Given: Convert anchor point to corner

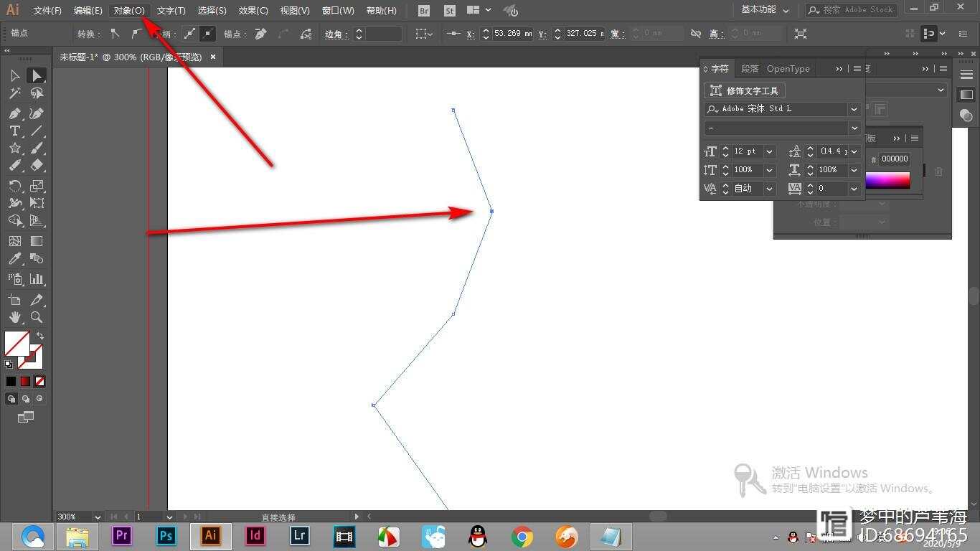Looking at the screenshot, I should pyautogui.click(x=115, y=33).
